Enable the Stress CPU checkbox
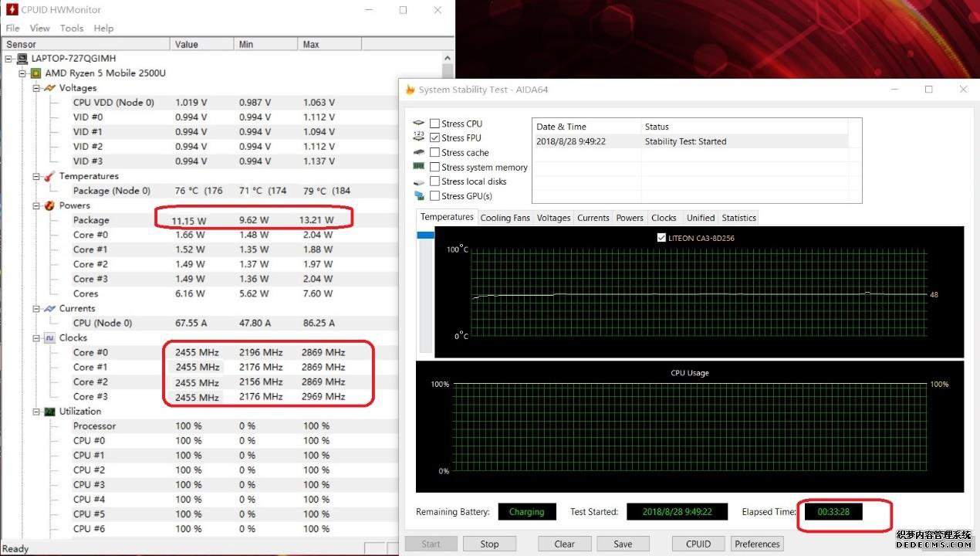The height and width of the screenshot is (556, 980). (x=435, y=124)
